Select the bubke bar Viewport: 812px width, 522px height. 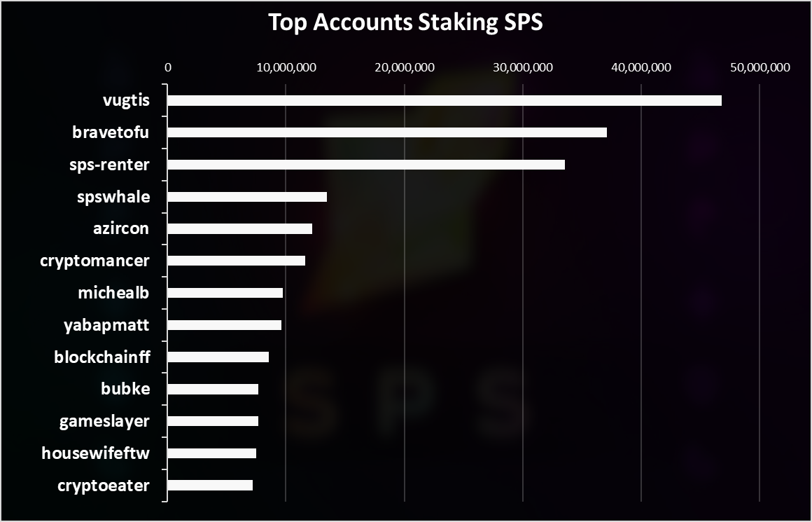213,390
